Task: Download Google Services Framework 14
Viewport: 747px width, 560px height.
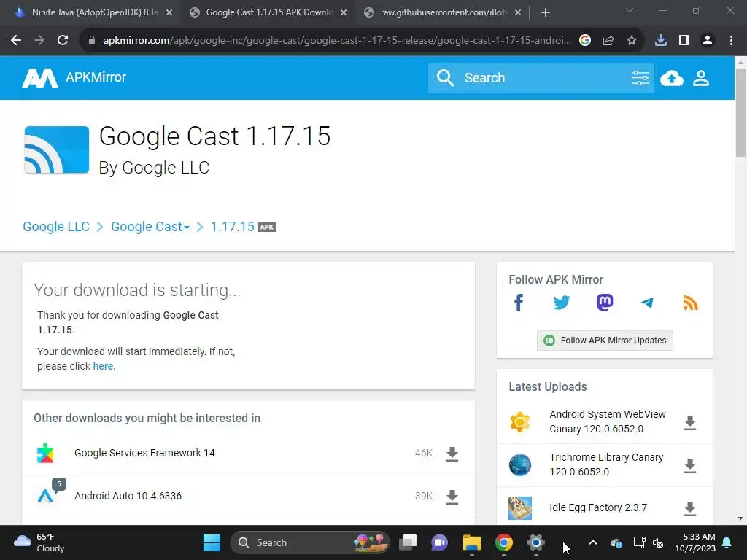Action: (x=452, y=454)
